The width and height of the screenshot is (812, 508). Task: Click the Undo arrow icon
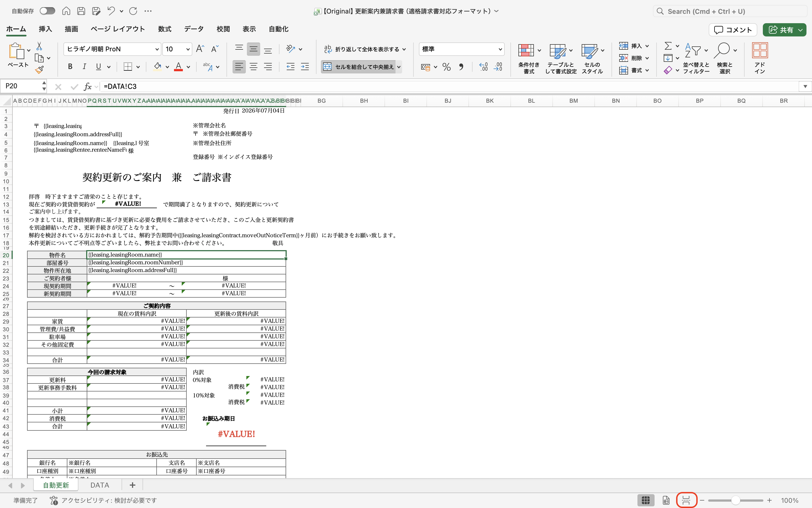click(x=111, y=11)
